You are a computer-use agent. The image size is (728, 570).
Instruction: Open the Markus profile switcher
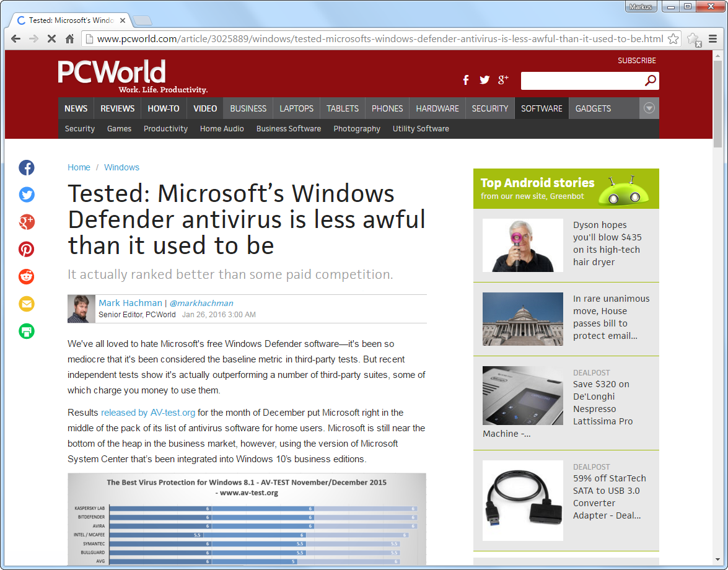[640, 6]
